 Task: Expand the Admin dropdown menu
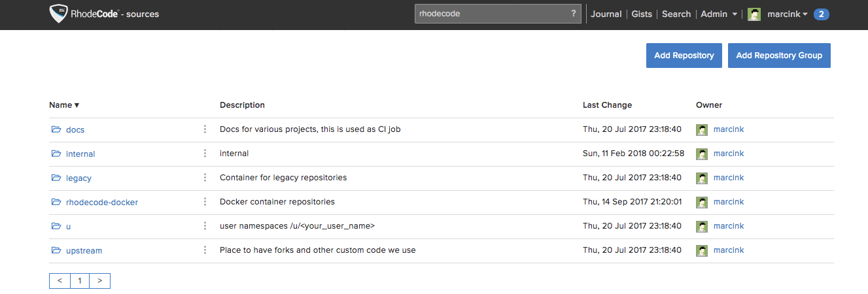tap(719, 14)
